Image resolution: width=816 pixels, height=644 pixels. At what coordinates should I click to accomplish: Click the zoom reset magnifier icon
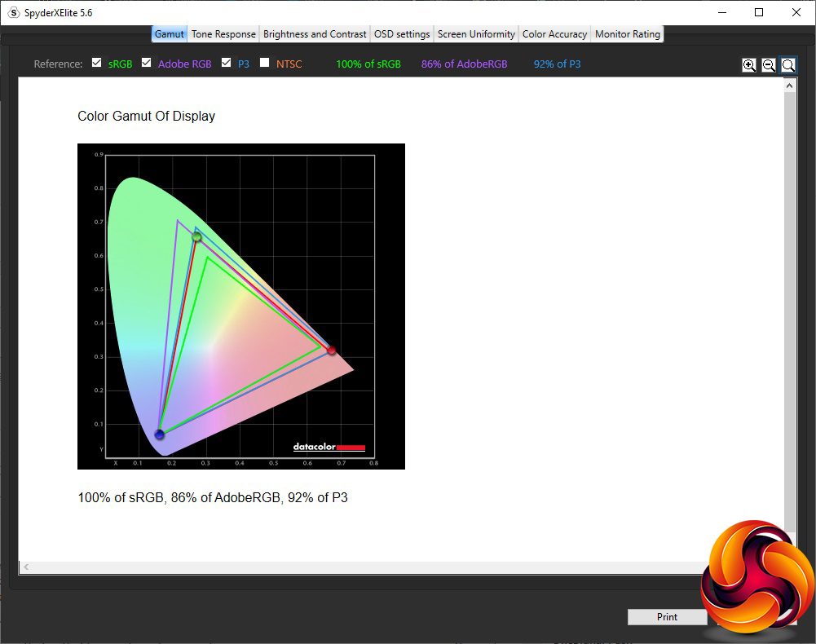pyautogui.click(x=788, y=65)
